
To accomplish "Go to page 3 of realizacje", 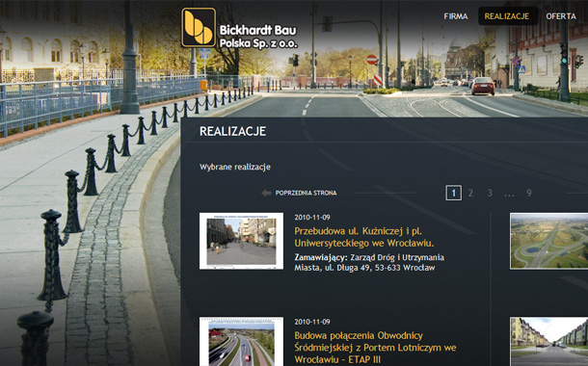I will coord(490,193).
